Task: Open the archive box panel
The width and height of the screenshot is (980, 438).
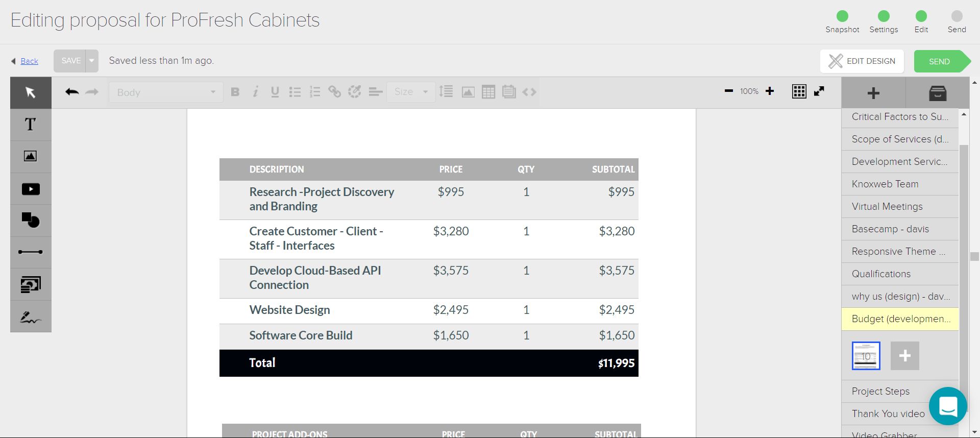Action: [x=937, y=93]
